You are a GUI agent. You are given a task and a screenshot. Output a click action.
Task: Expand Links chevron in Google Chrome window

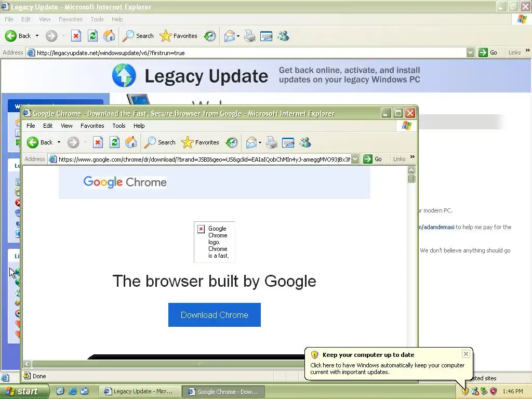click(412, 157)
